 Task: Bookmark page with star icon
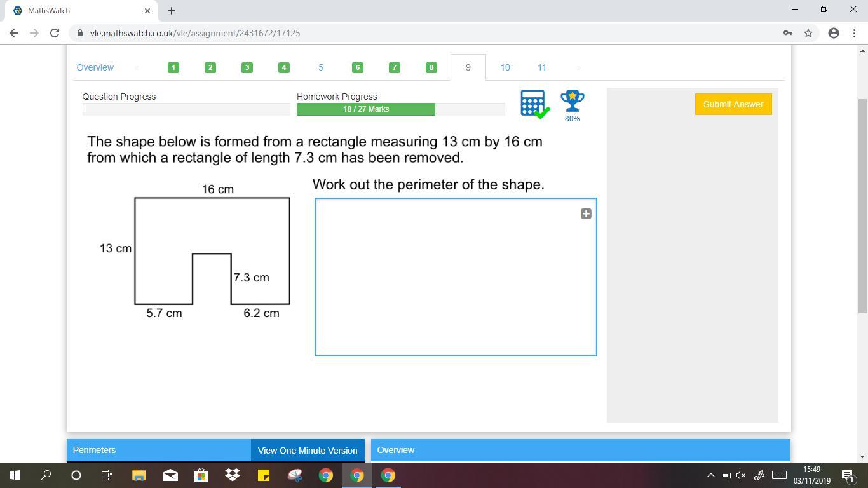tap(808, 33)
